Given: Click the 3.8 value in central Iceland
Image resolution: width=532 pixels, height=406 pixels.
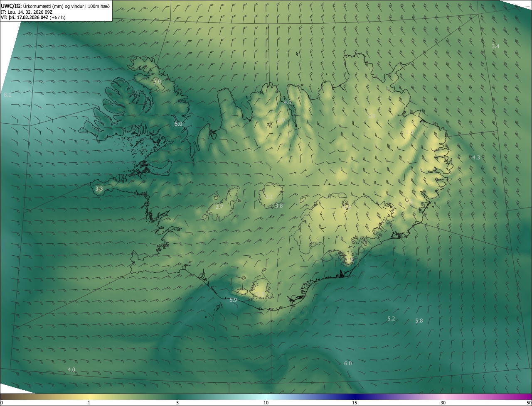Looking at the screenshot, I should [x=279, y=205].
